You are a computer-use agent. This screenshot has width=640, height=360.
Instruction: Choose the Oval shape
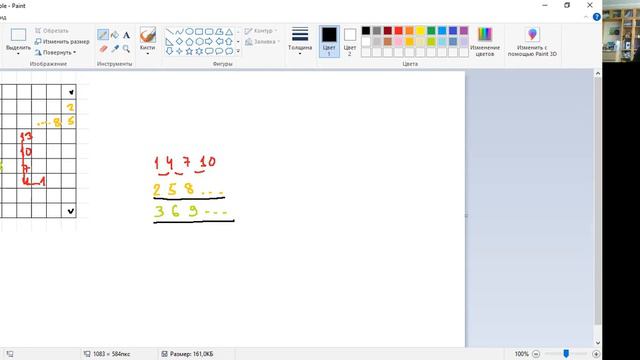pyautogui.click(x=189, y=31)
